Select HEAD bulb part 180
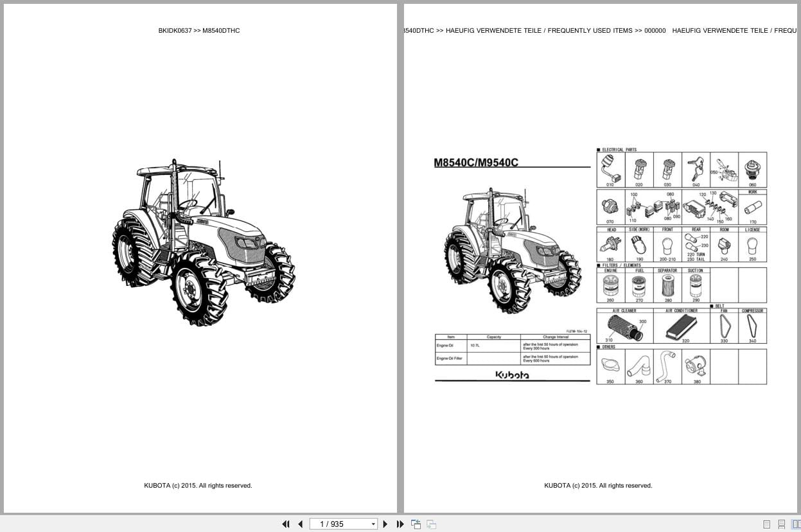The width and height of the screenshot is (801, 532). pyautogui.click(x=611, y=245)
